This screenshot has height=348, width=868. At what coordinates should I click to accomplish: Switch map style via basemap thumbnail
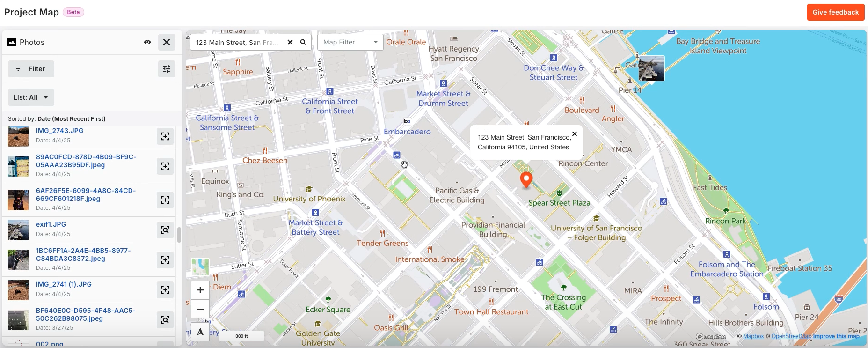pyautogui.click(x=200, y=267)
